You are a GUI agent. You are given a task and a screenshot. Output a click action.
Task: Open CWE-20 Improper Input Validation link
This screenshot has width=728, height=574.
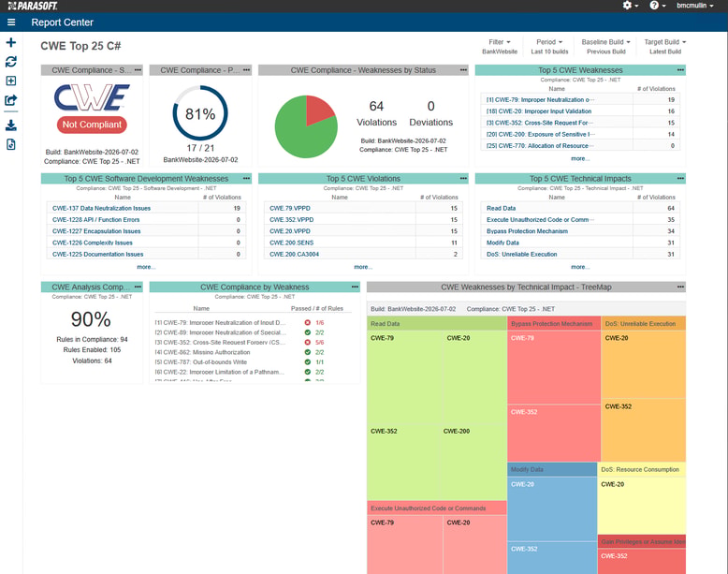pos(539,111)
